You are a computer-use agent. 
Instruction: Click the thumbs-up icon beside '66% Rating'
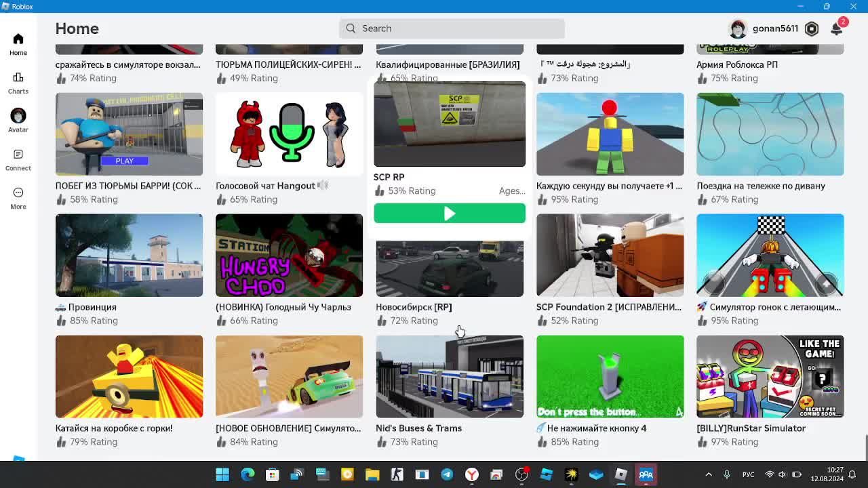click(221, 321)
